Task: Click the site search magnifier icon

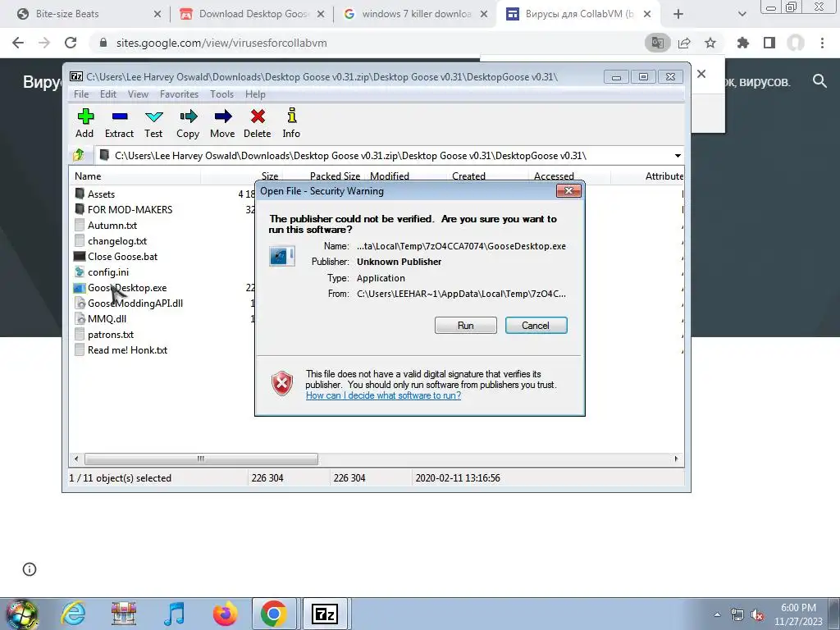Action: (x=819, y=81)
